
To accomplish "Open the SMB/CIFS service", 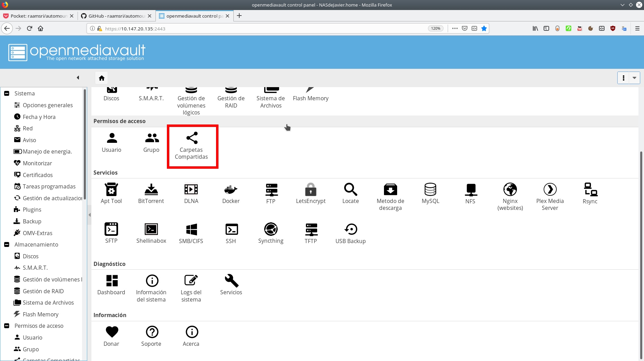I will click(x=191, y=234).
